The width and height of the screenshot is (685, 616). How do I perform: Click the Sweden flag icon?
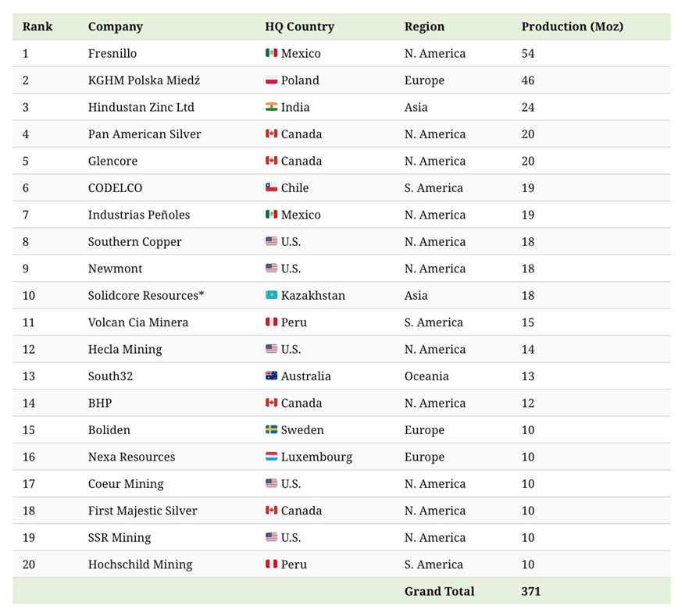(x=271, y=430)
